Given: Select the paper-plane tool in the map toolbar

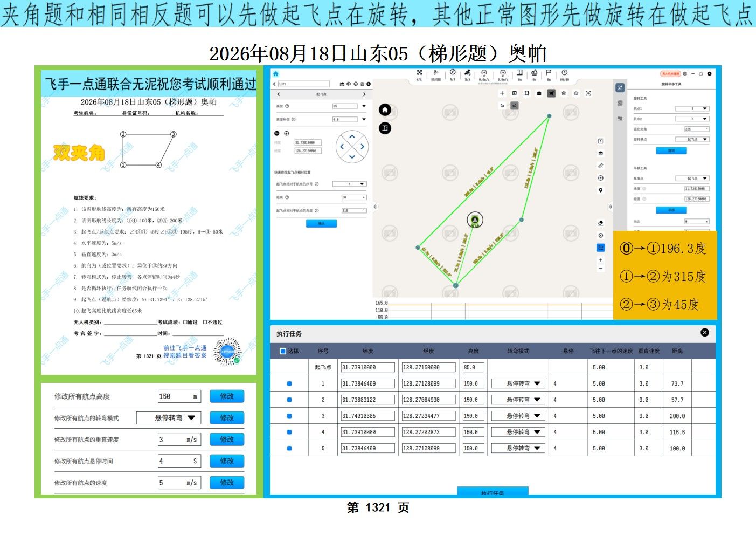Looking at the screenshot, I should click(551, 93).
